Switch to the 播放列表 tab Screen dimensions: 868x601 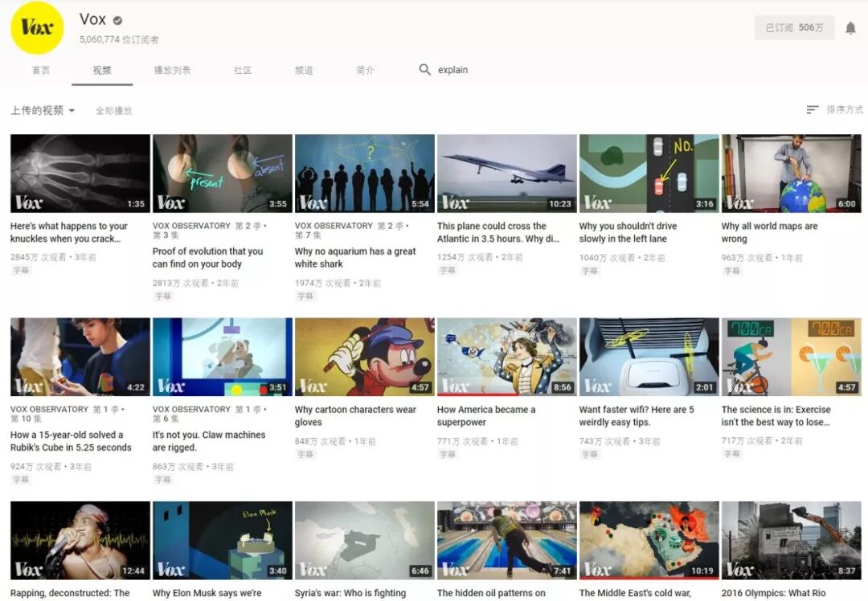pos(171,70)
